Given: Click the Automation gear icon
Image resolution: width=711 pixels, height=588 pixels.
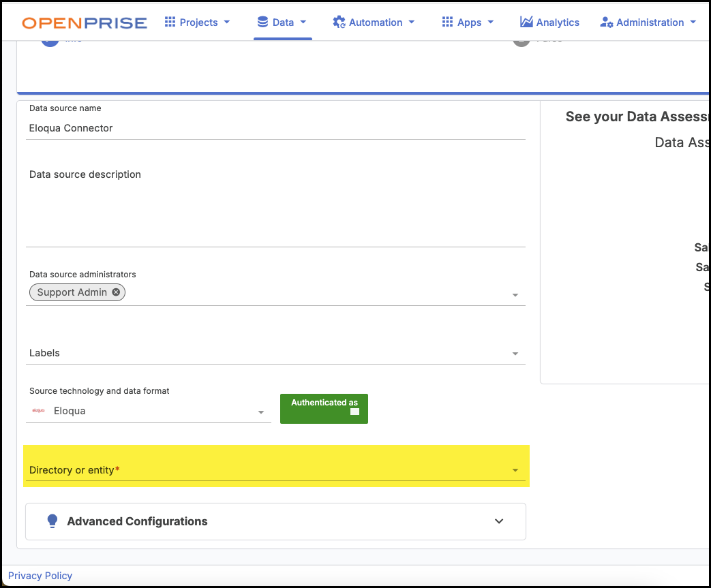Looking at the screenshot, I should point(339,22).
